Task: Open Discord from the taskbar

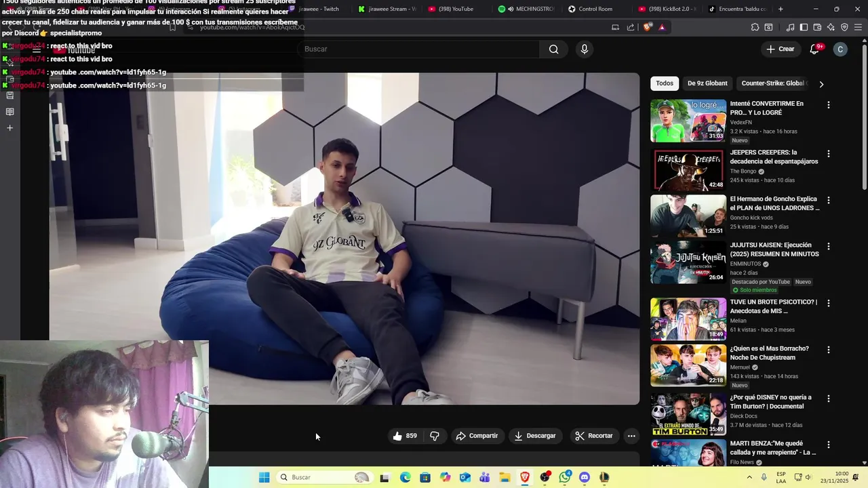Action: (585, 477)
